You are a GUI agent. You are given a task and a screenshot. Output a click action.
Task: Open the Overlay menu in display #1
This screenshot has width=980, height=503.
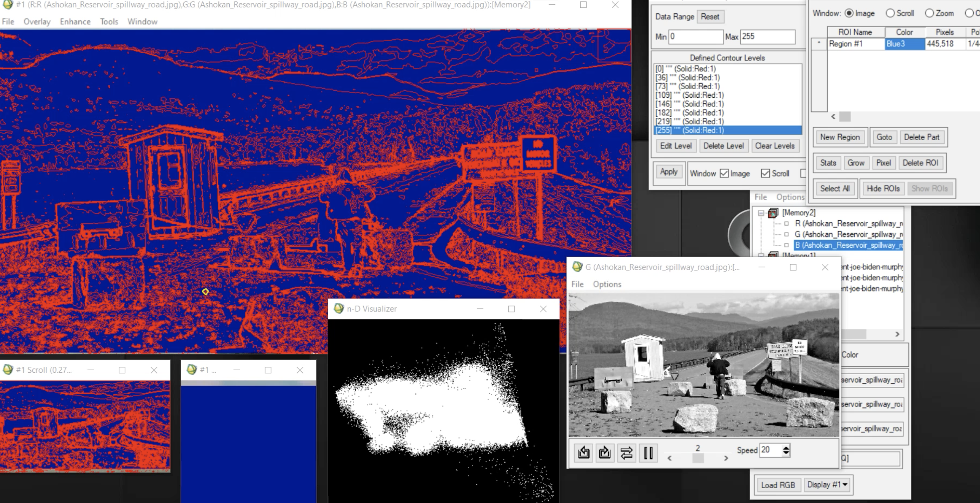point(37,22)
